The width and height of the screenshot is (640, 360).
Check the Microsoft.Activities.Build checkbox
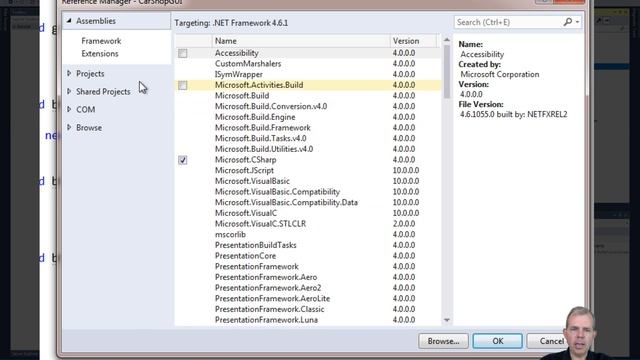tap(182, 85)
